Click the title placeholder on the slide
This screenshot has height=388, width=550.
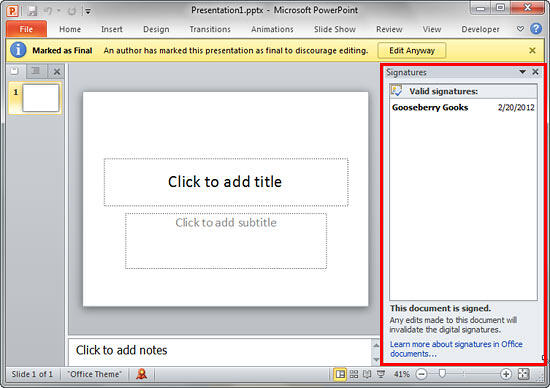(x=226, y=182)
